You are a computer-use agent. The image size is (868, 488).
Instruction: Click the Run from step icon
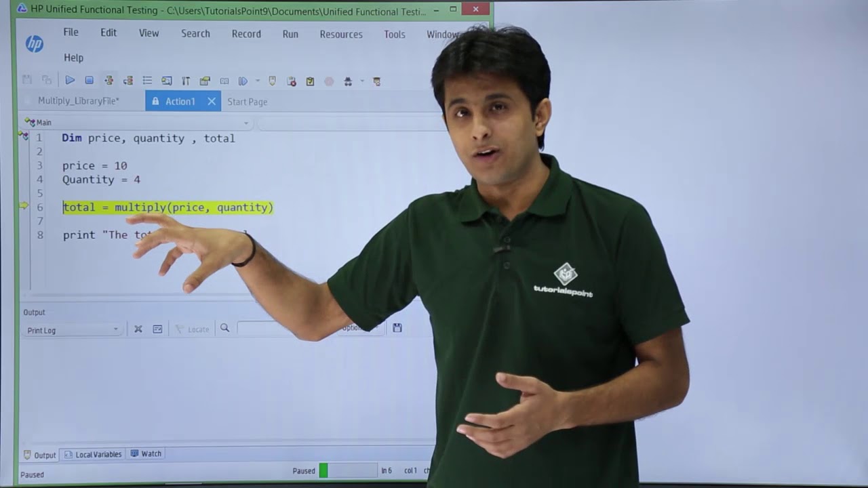tap(243, 81)
